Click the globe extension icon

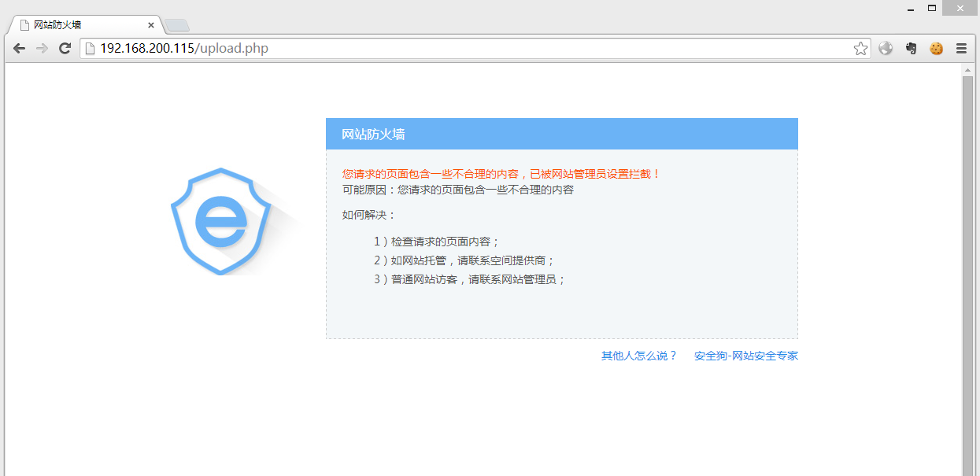886,49
